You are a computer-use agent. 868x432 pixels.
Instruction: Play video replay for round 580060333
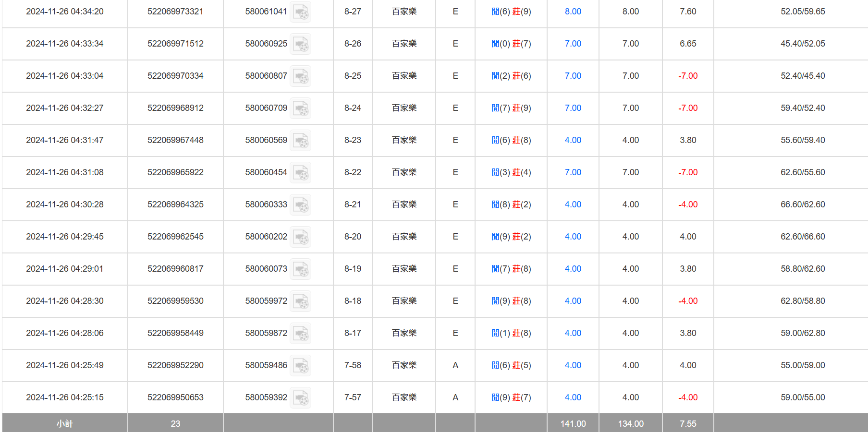pyautogui.click(x=300, y=205)
